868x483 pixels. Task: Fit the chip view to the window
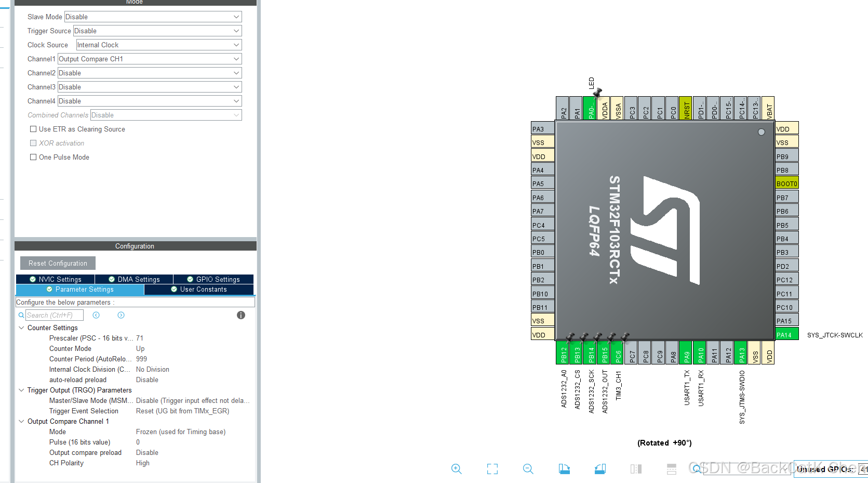point(492,469)
